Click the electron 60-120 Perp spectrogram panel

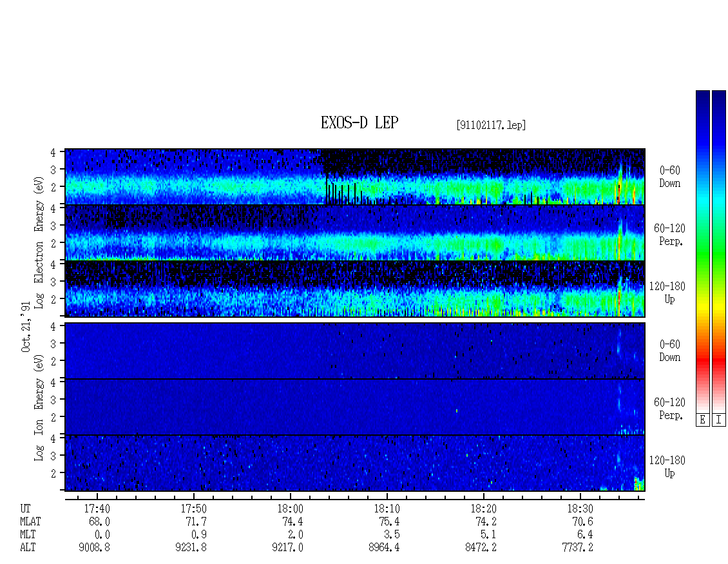[x=355, y=233]
